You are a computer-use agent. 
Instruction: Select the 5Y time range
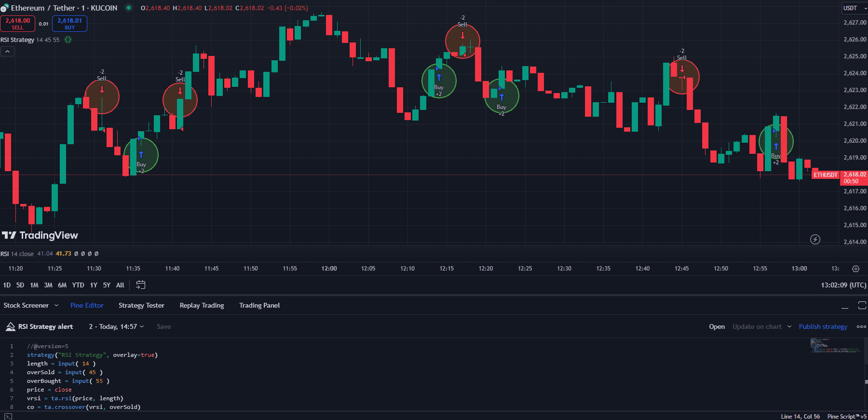coord(107,285)
